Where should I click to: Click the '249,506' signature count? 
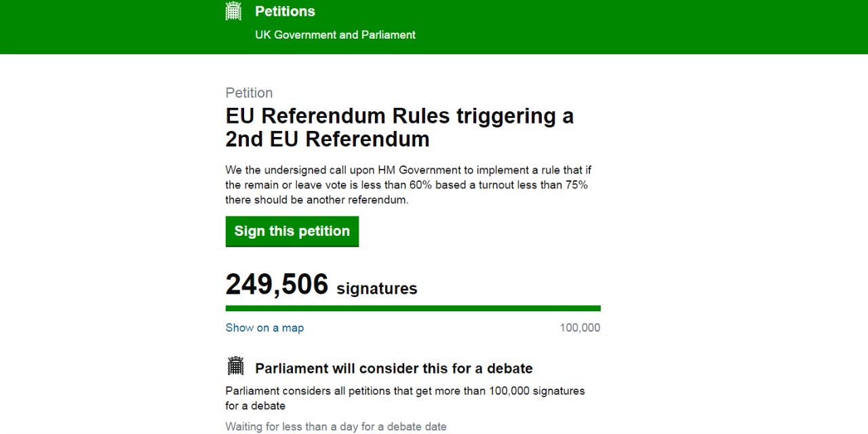coord(277,284)
